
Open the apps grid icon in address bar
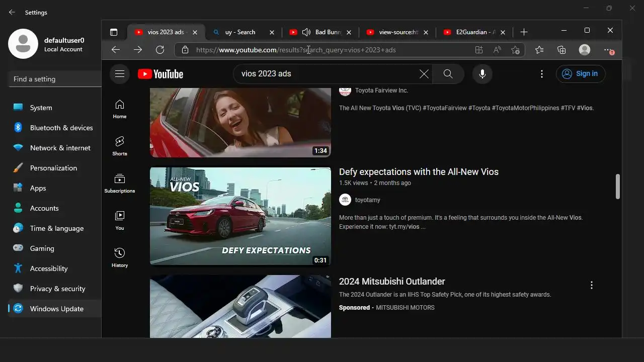point(478,50)
